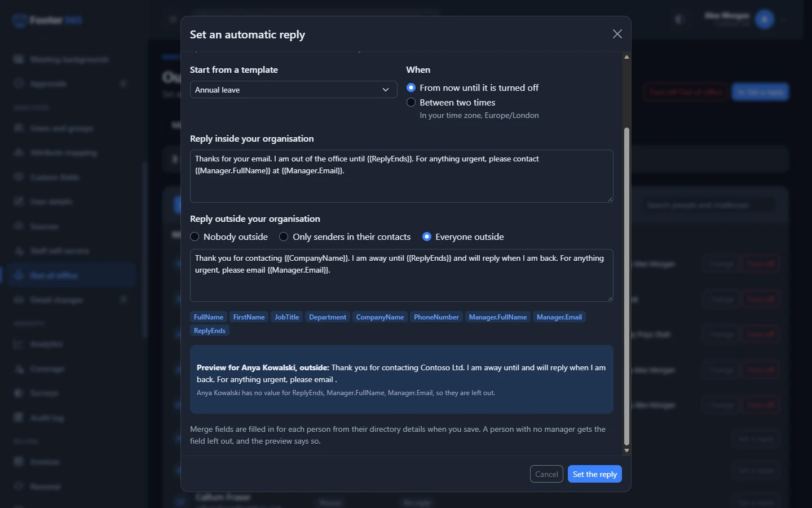Click the Set the reply button
The image size is (812, 508).
pos(595,474)
